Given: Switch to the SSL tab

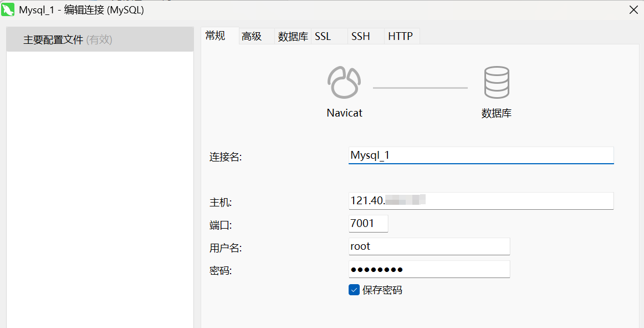Looking at the screenshot, I should click(x=329, y=36).
